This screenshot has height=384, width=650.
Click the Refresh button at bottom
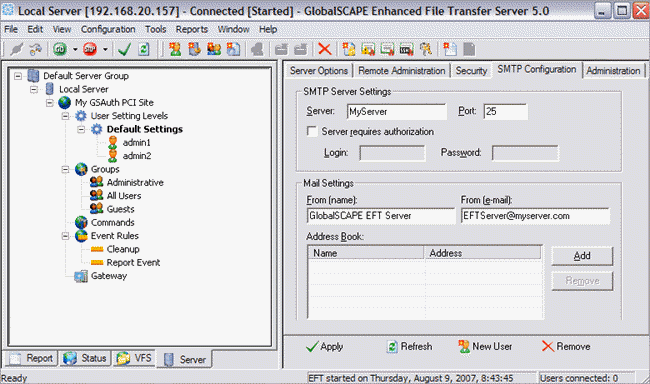click(x=409, y=346)
